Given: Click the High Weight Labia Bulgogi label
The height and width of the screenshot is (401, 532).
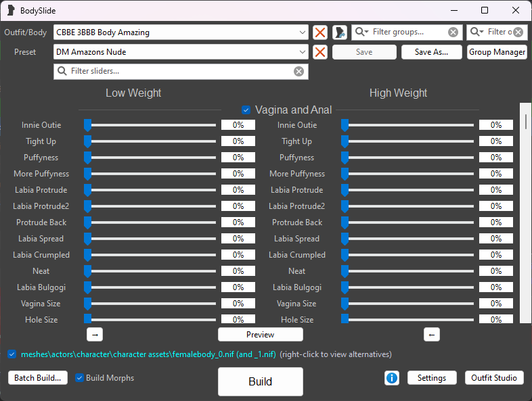Looking at the screenshot, I should coord(297,287).
